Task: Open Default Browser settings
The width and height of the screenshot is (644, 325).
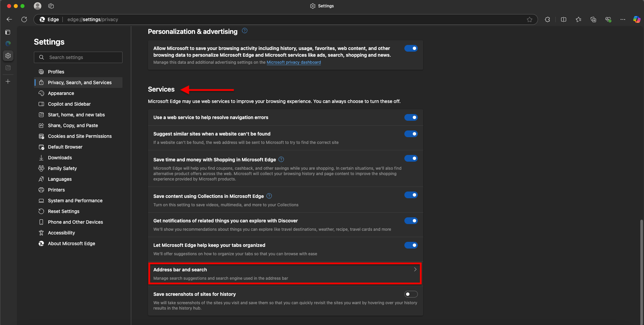Action: 78,147
